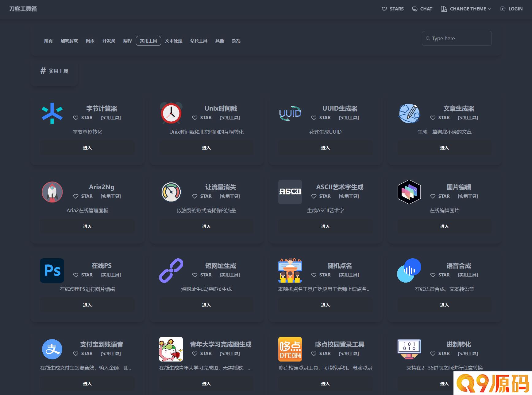This screenshot has height=395, width=532.
Task: Star the UUID生成器 tool
Action: tap(321, 118)
